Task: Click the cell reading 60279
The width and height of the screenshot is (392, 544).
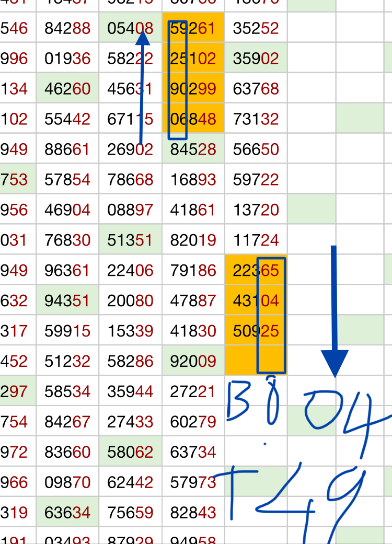Action: (193, 421)
